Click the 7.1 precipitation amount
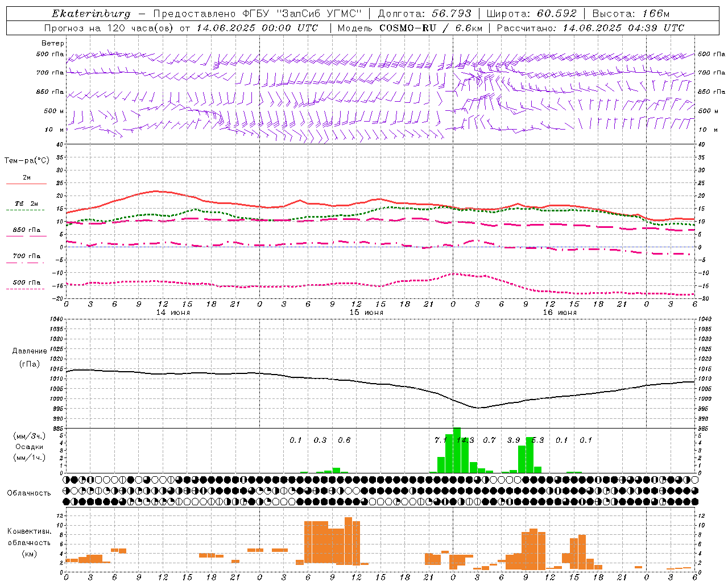Image resolution: width=728 pixels, height=582 pixels. pyautogui.click(x=440, y=440)
